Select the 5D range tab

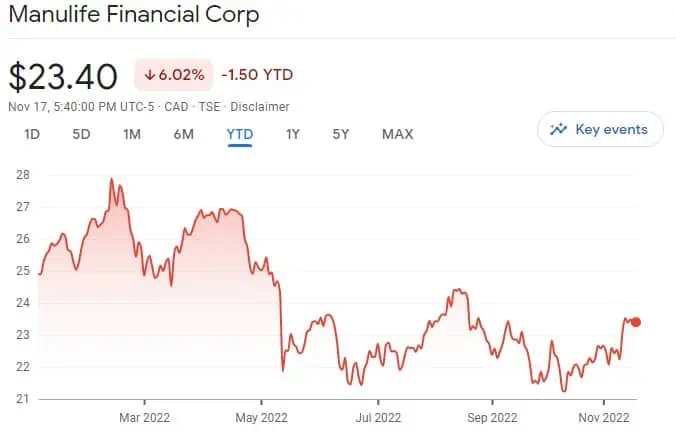[x=81, y=134]
